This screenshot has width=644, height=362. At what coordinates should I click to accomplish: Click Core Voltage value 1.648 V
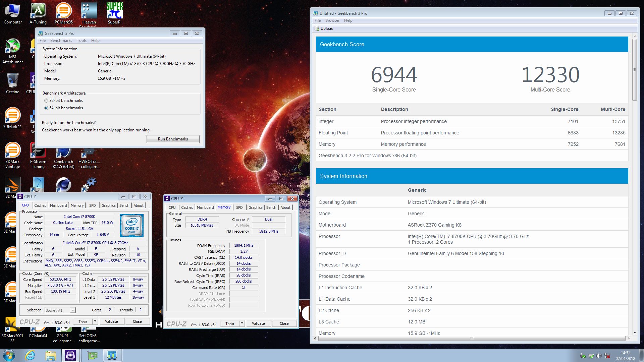coord(103,235)
